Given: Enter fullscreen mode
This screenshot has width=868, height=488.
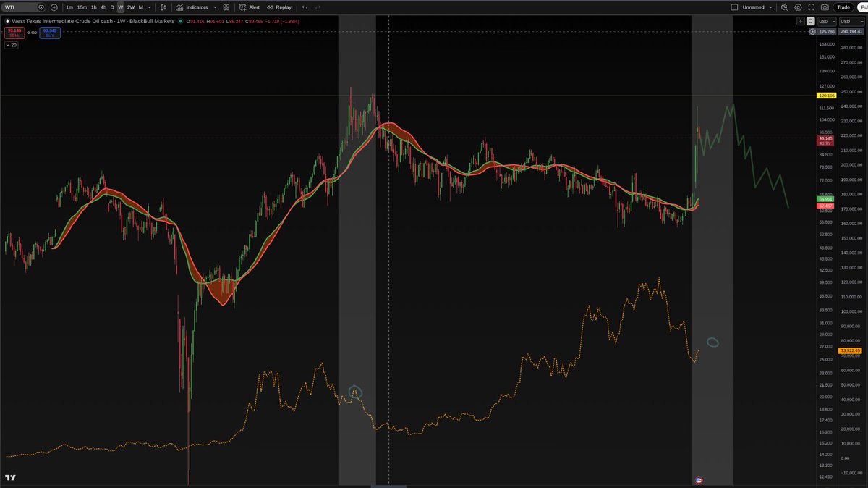Looking at the screenshot, I should coord(812,7).
